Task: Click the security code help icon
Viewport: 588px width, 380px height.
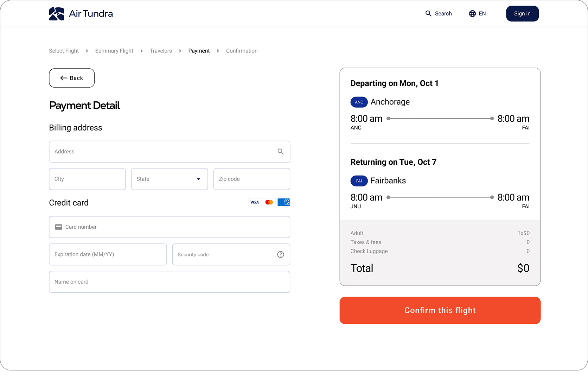Action: [x=281, y=254]
